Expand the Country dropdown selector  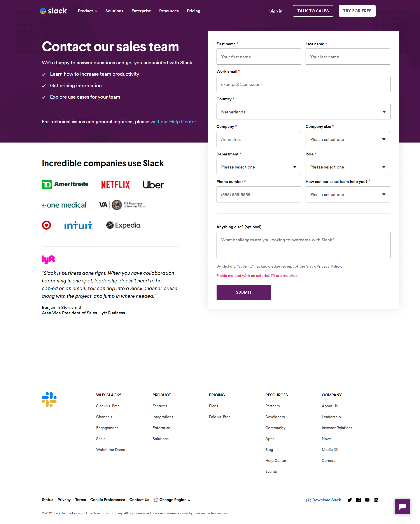[x=303, y=112]
